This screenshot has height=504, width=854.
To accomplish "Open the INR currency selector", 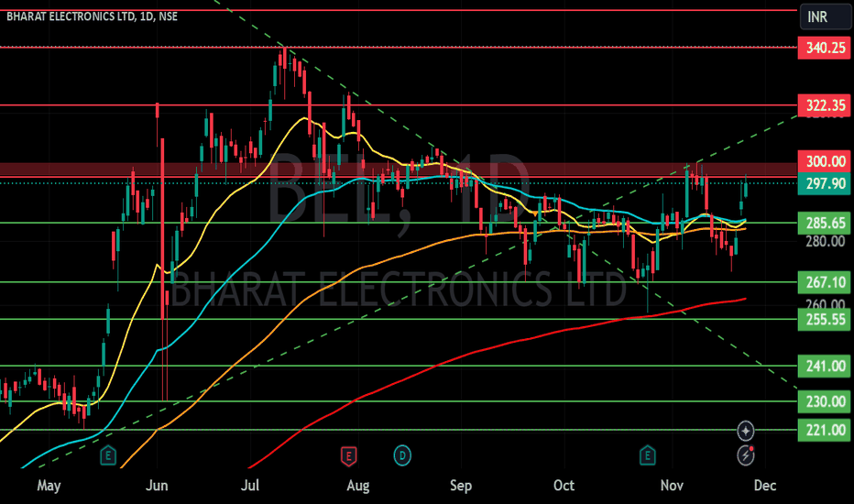I will [824, 16].
